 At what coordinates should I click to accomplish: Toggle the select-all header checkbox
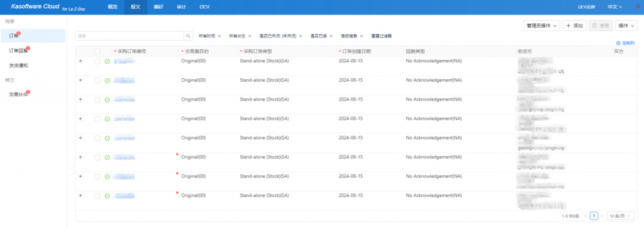coord(97,52)
